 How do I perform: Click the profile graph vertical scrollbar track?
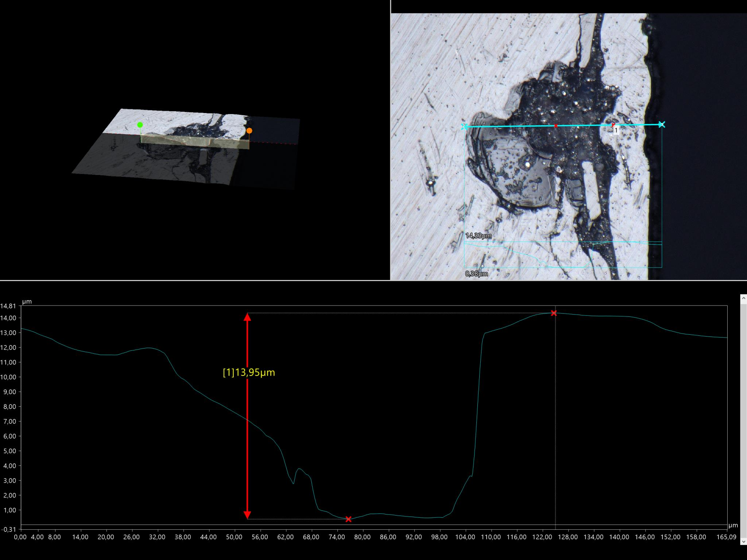click(x=743, y=419)
